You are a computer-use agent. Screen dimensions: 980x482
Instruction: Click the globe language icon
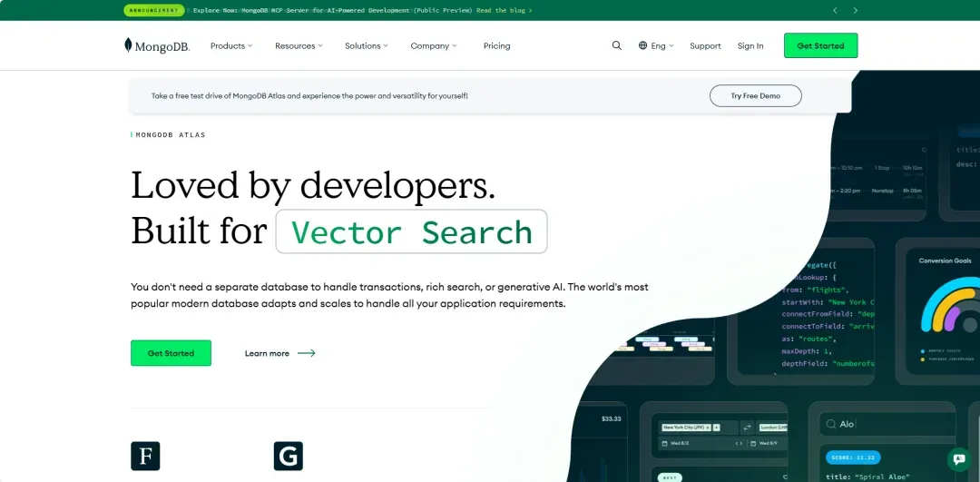click(642, 45)
